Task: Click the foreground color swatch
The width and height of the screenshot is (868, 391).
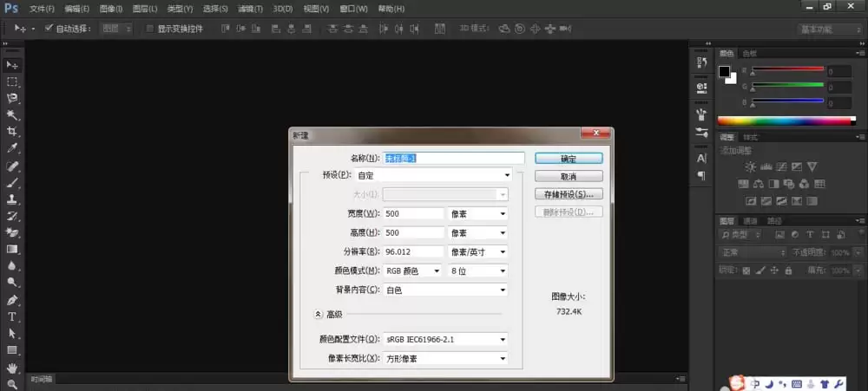Action: tap(724, 71)
